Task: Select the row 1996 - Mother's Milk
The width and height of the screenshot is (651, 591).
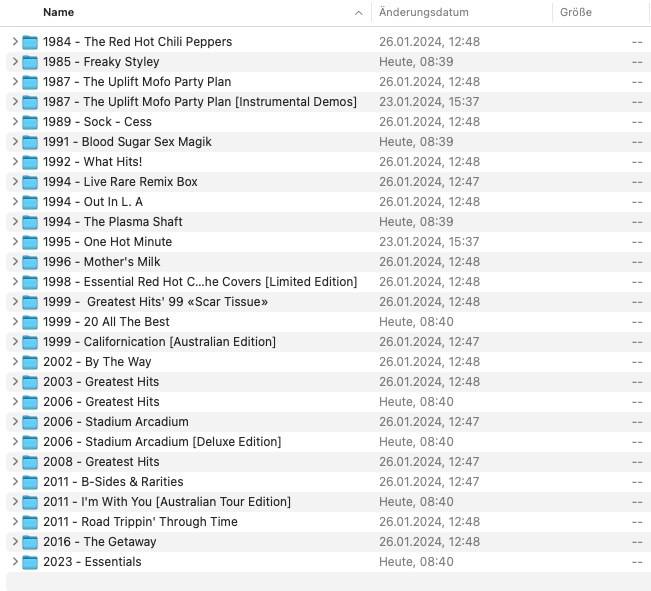Action: click(328, 262)
